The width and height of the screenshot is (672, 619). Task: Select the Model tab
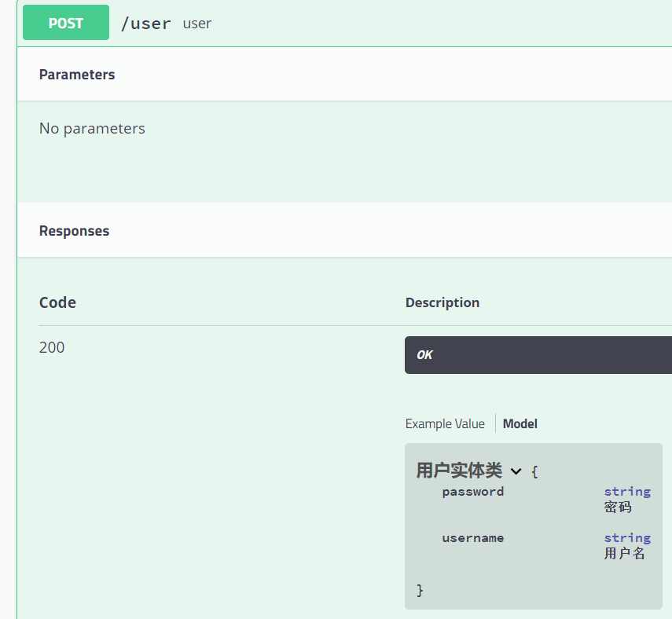coord(520,423)
